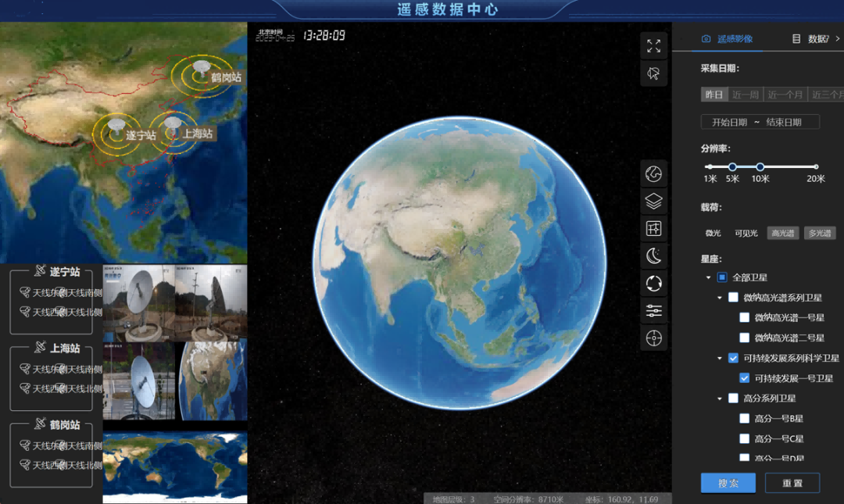Open the sliders adjustment settings icon
Screen dimensions: 844x504
pyautogui.click(x=654, y=311)
